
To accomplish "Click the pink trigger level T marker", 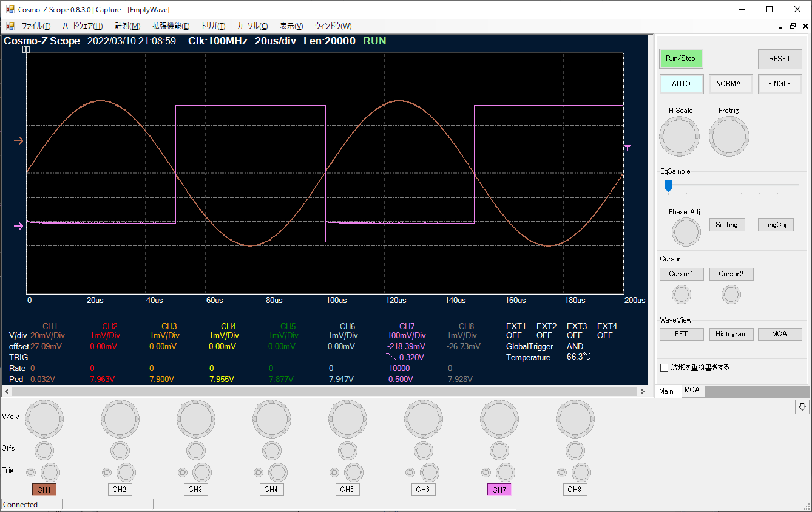I will (x=627, y=149).
